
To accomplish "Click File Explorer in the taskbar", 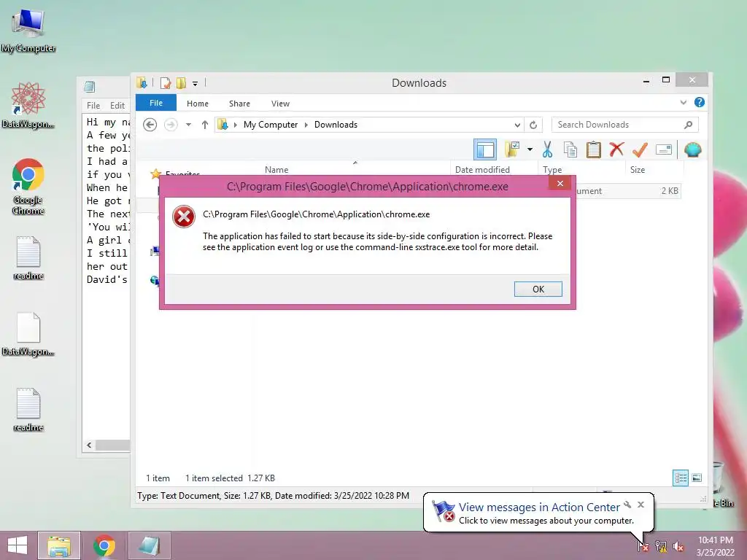I will [x=59, y=545].
